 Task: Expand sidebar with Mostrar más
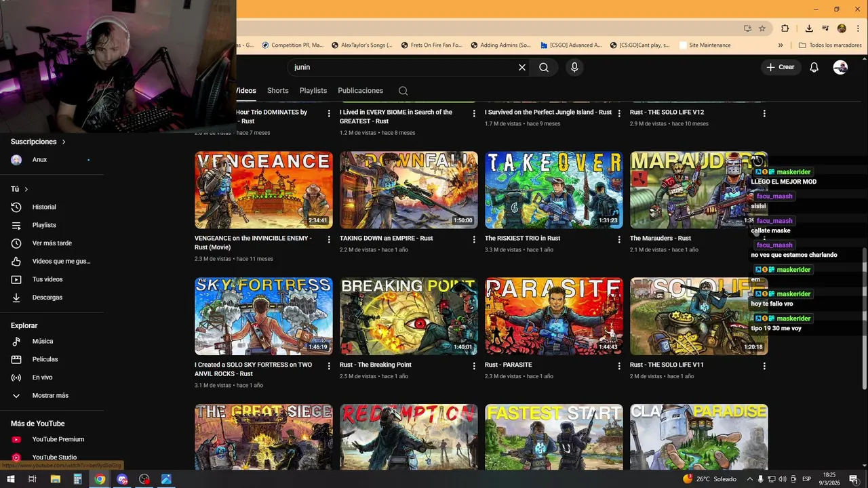50,395
